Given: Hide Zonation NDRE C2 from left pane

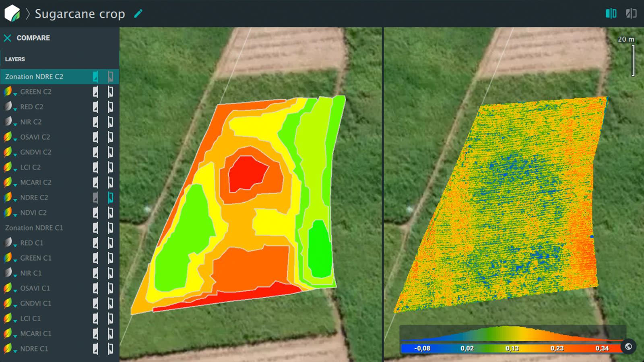Looking at the screenshot, I should 96,76.
